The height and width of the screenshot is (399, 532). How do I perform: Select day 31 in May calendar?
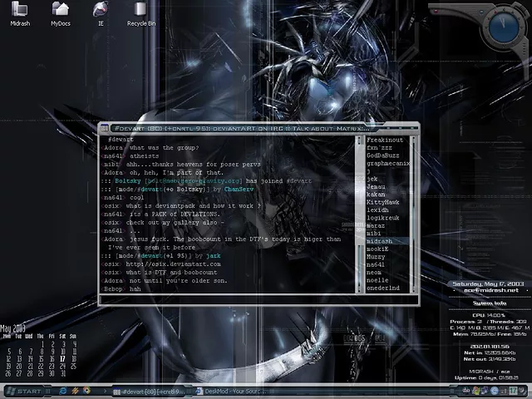click(62, 373)
